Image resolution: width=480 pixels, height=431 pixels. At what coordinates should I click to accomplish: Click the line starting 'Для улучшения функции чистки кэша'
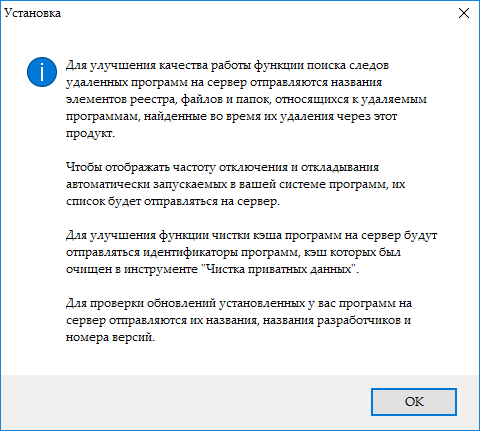[252, 235]
